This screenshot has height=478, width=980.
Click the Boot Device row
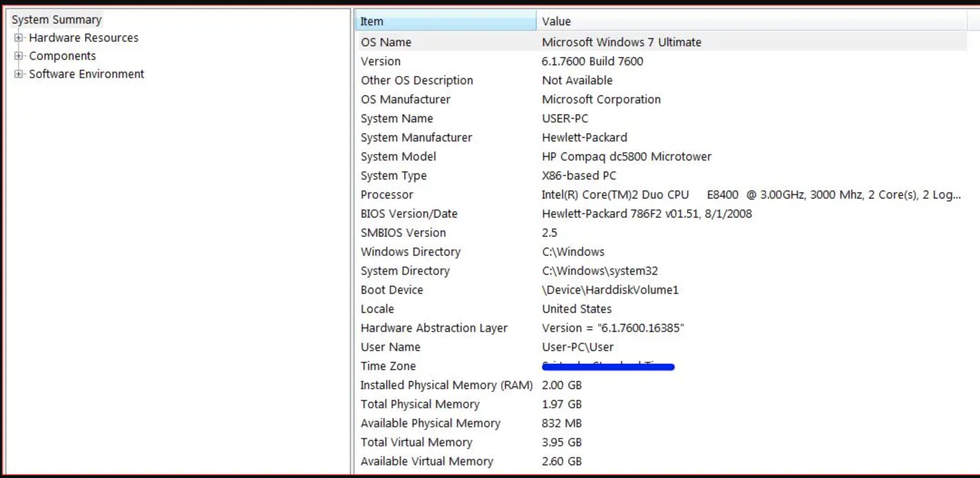(392, 290)
